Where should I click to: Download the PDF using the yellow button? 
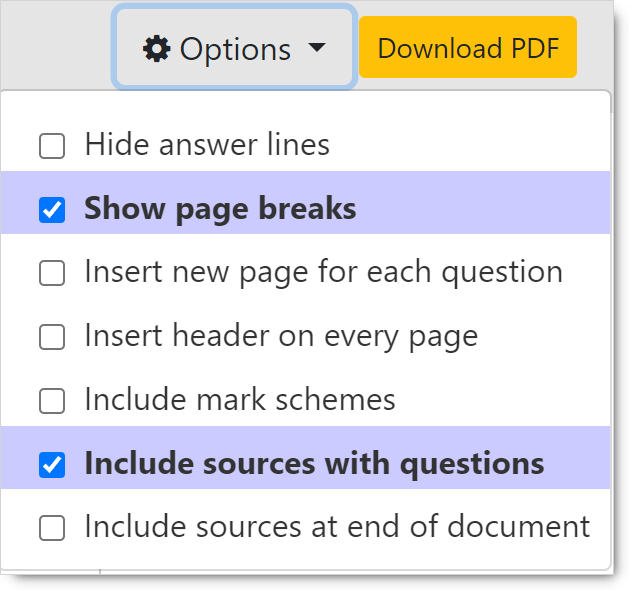(468, 47)
